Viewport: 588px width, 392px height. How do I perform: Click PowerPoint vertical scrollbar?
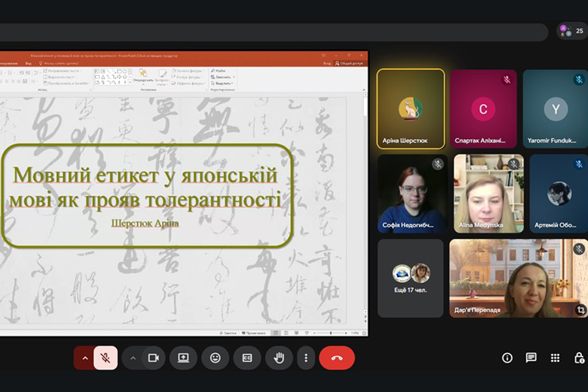pos(365,203)
